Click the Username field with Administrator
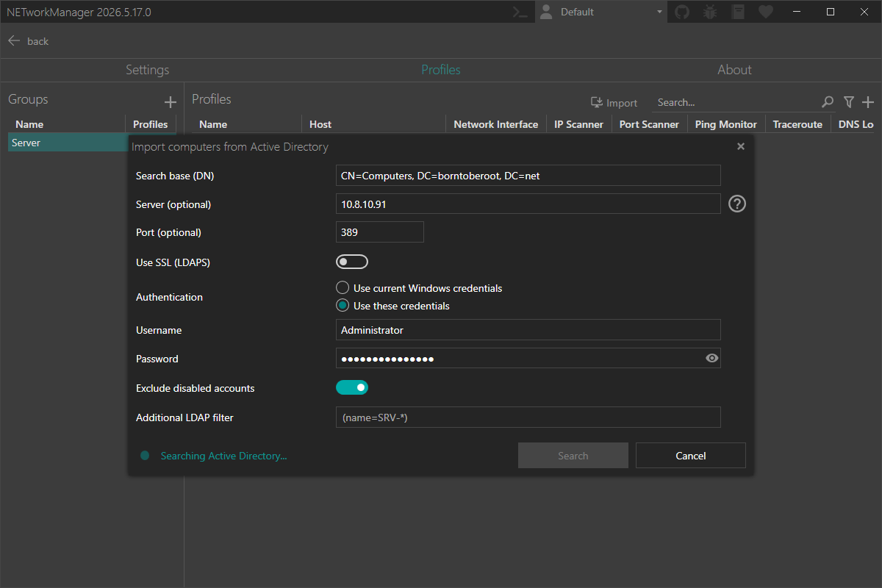 (528, 329)
